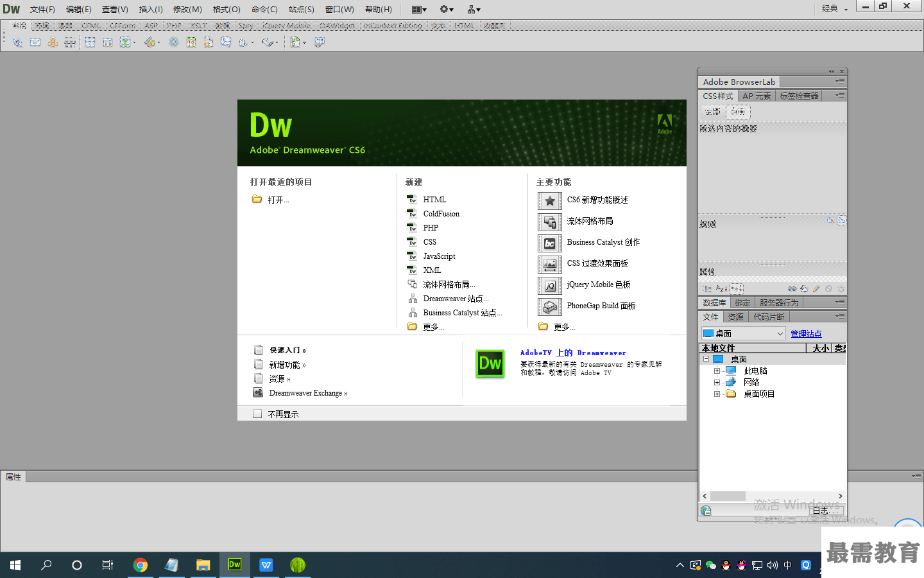Viewport: 924px width, 578px height.
Task: Open the site management dropdown in menu bar
Action: (x=474, y=9)
